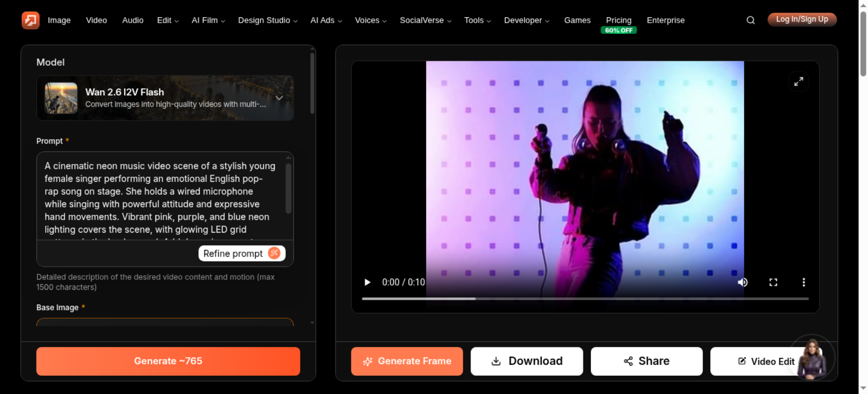Image resolution: width=868 pixels, height=394 pixels.
Task: Expand the Design Studio menu
Action: pyautogui.click(x=268, y=20)
